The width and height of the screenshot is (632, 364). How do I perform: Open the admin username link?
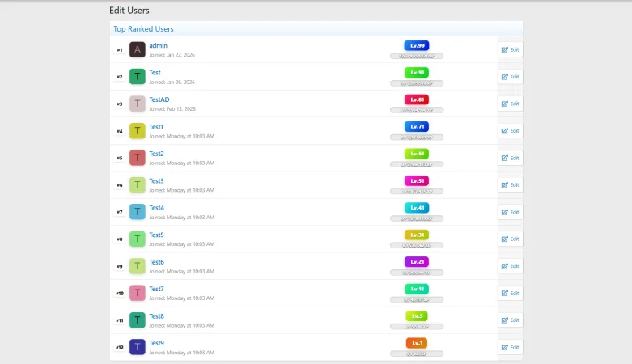pyautogui.click(x=158, y=45)
